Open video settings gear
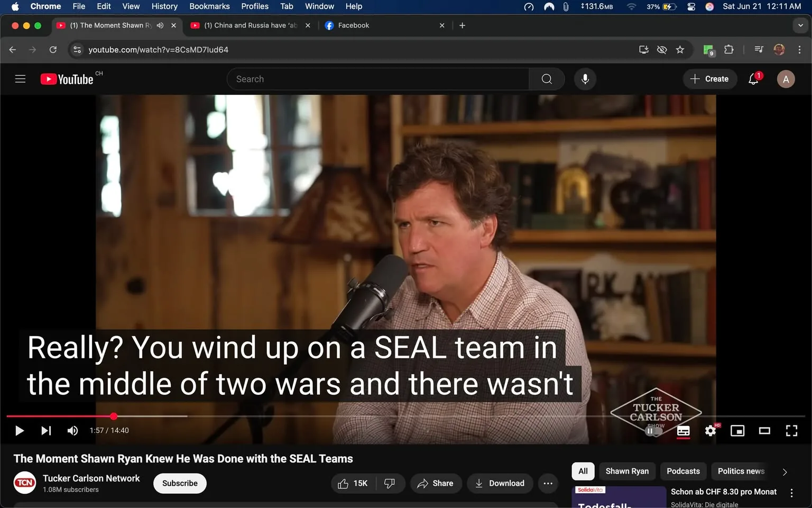This screenshot has width=812, height=508. click(710, 431)
